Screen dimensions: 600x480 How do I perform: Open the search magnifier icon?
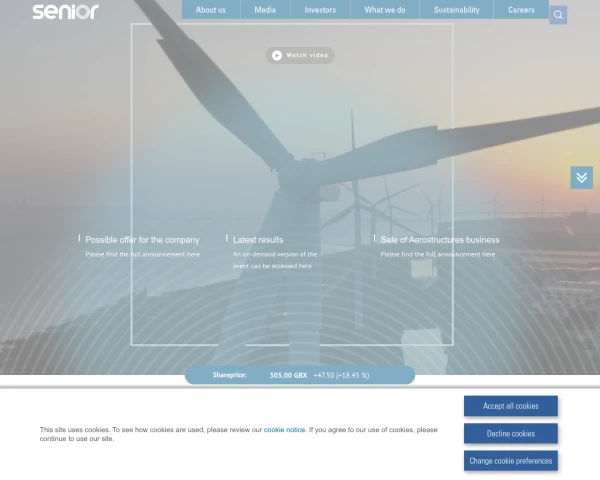click(x=558, y=15)
